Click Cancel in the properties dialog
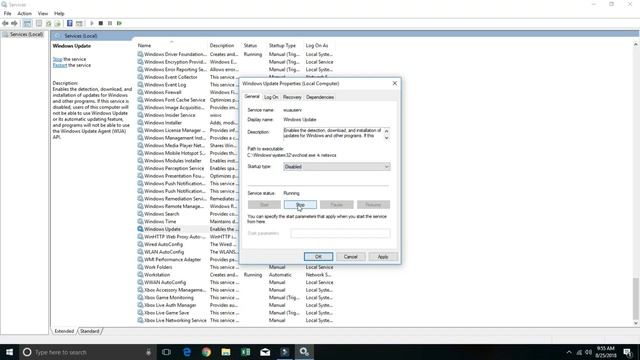Viewport: 640px width, 360px height. coord(351,257)
